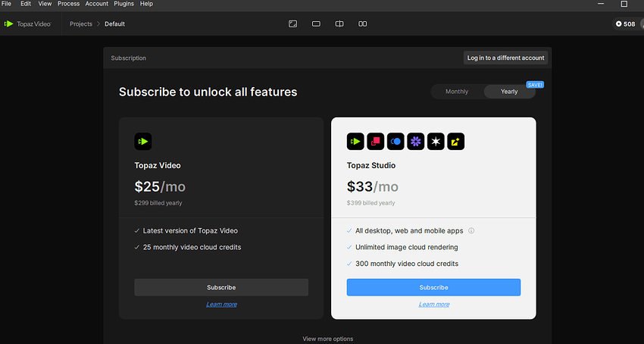Select the split-view comparison icon
Image resolution: width=644 pixels, height=344 pixels.
point(339,23)
